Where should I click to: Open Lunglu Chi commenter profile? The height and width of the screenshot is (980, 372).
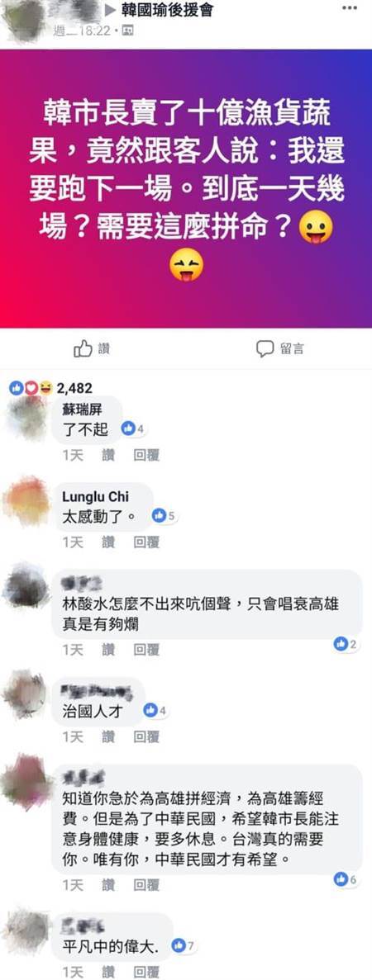95,496
